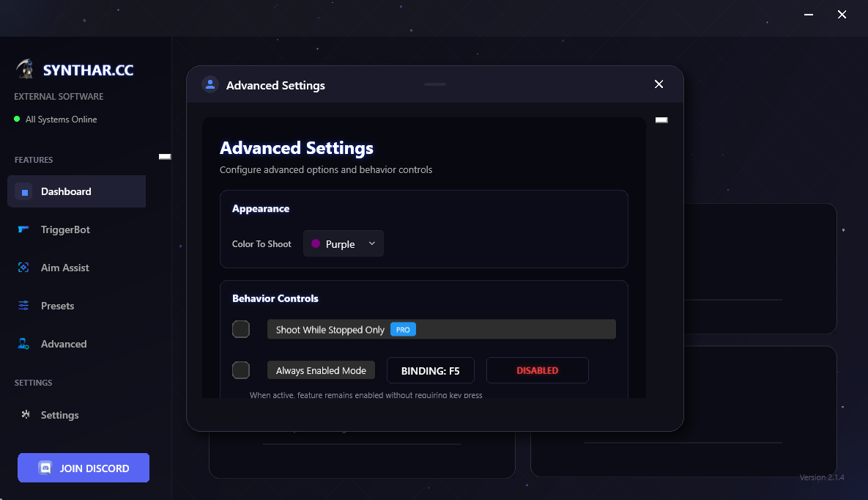Image resolution: width=868 pixels, height=500 pixels.
Task: Click the Discord logo icon
Action: point(45,468)
